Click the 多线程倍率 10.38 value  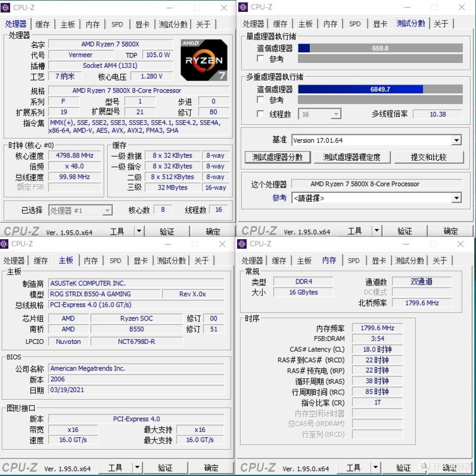pyautogui.click(x=438, y=114)
